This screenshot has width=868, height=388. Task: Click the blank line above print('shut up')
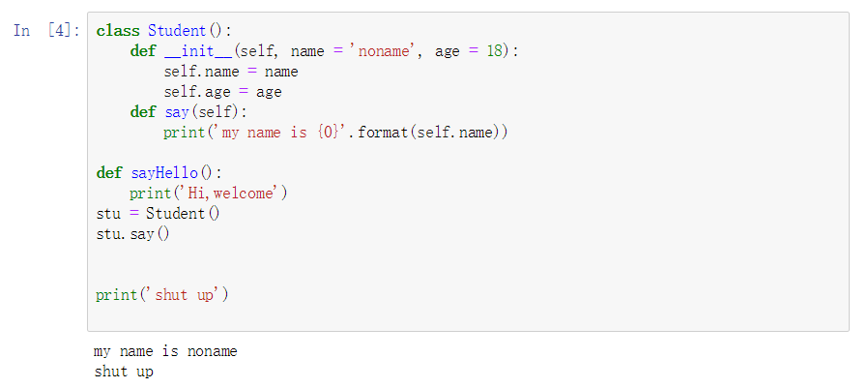tap(290, 274)
